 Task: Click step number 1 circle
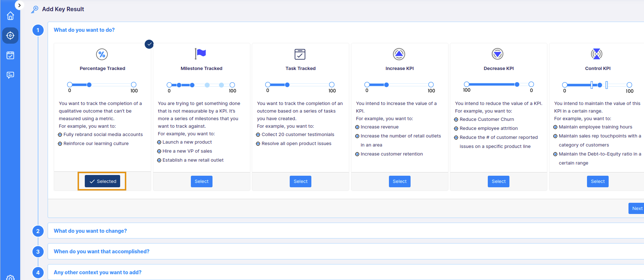(x=38, y=30)
